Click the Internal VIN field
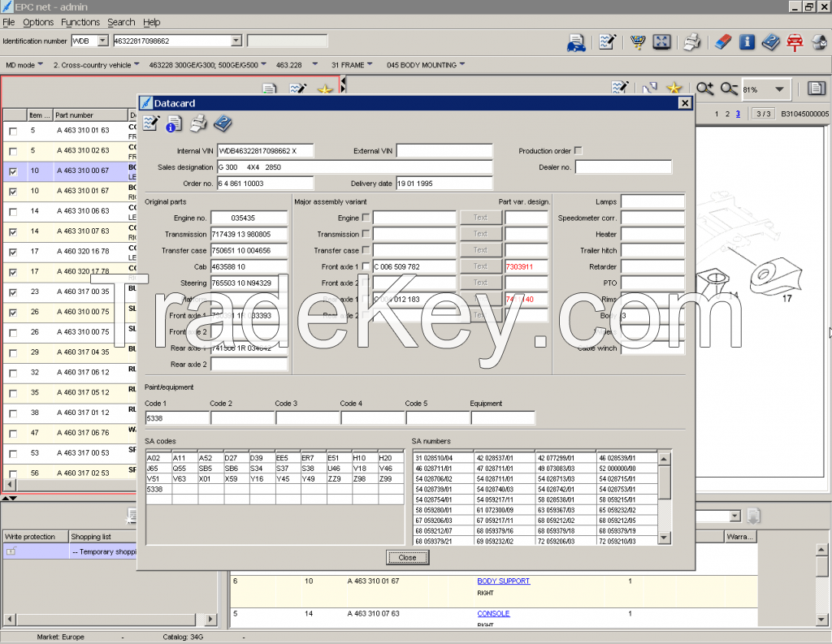The height and width of the screenshot is (644, 832). tap(265, 151)
